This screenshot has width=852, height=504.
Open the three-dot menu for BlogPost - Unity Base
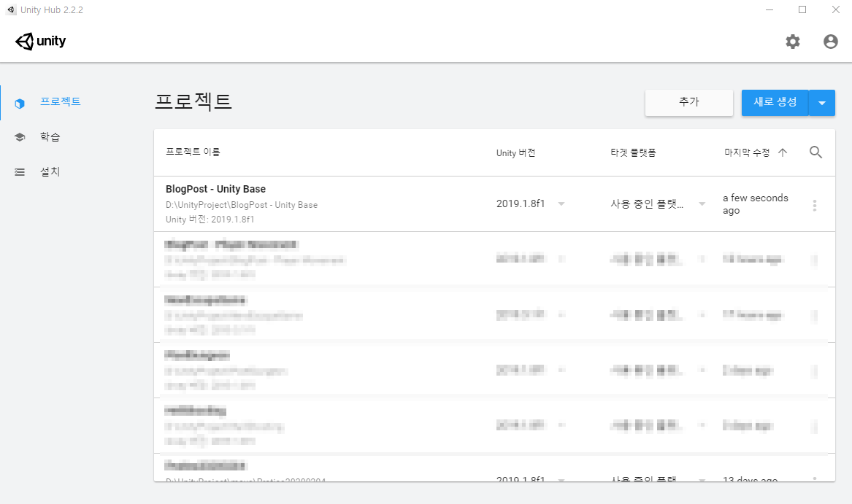tap(814, 205)
